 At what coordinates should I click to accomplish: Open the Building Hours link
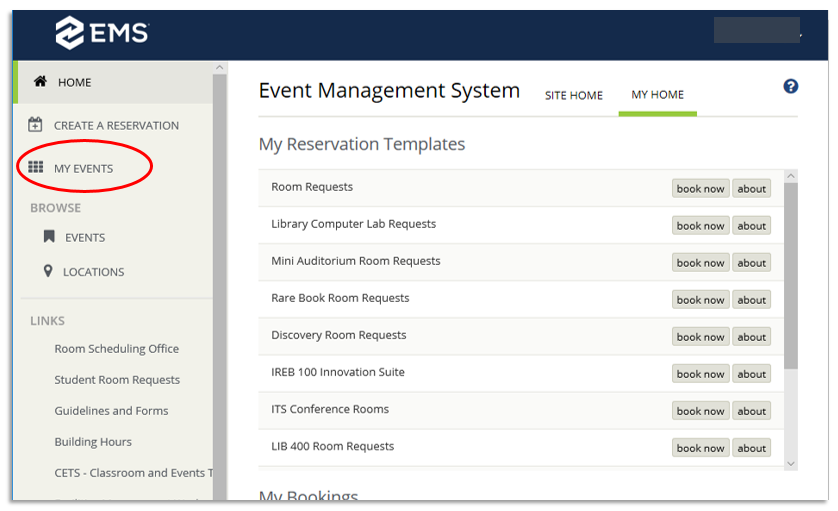[93, 442]
